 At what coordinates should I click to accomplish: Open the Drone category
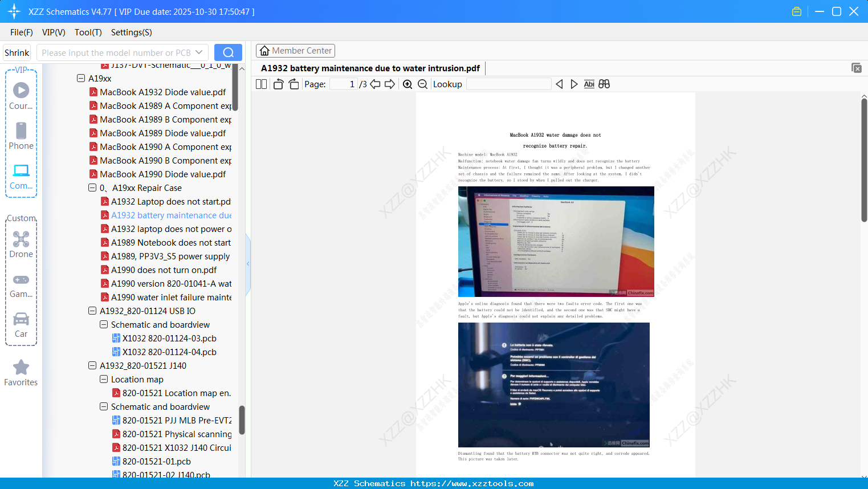[21, 244]
